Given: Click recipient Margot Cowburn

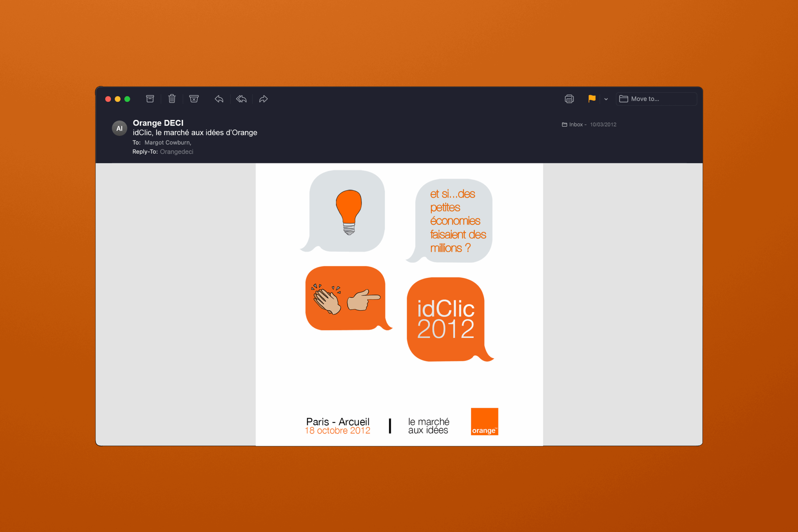Looking at the screenshot, I should 167,142.
